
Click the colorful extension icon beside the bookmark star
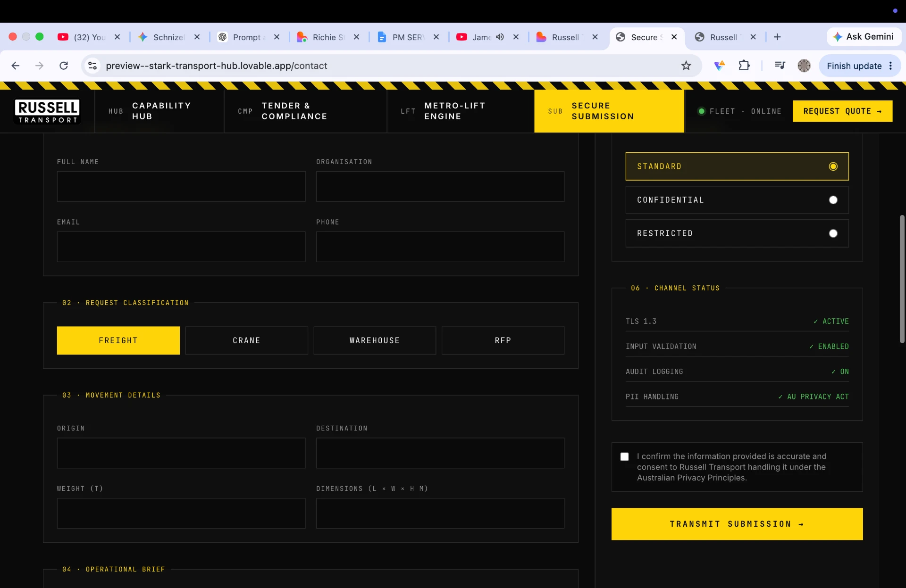click(x=719, y=66)
